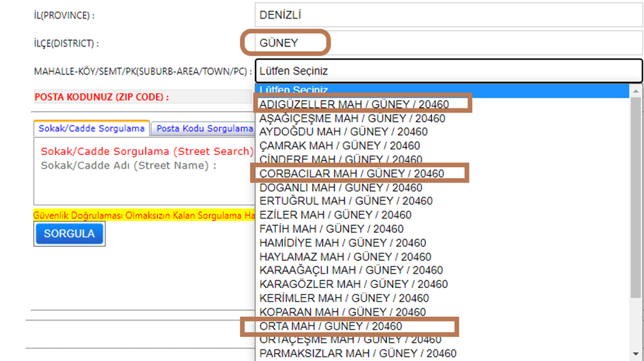Select DOĞANLI MAH option

coord(341,188)
